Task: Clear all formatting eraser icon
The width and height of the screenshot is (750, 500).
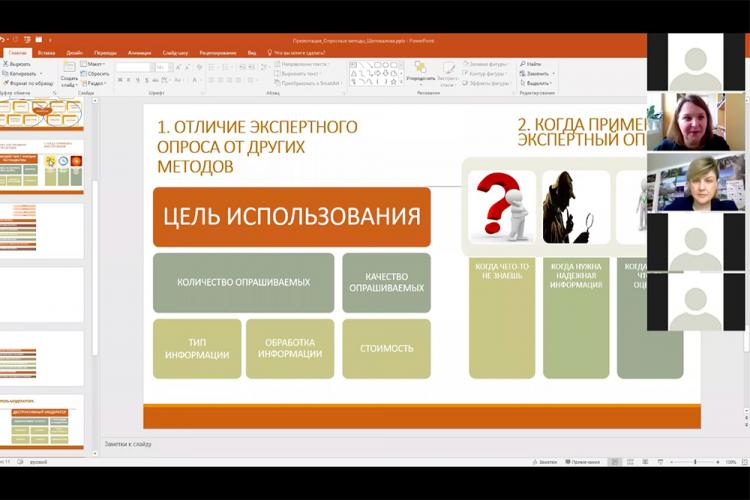Action: pyautogui.click(x=199, y=67)
